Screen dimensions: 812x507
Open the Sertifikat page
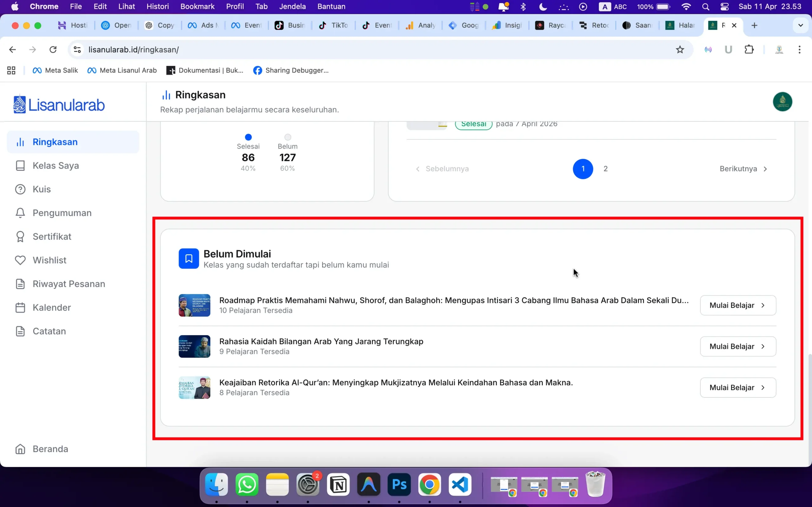[51, 236]
